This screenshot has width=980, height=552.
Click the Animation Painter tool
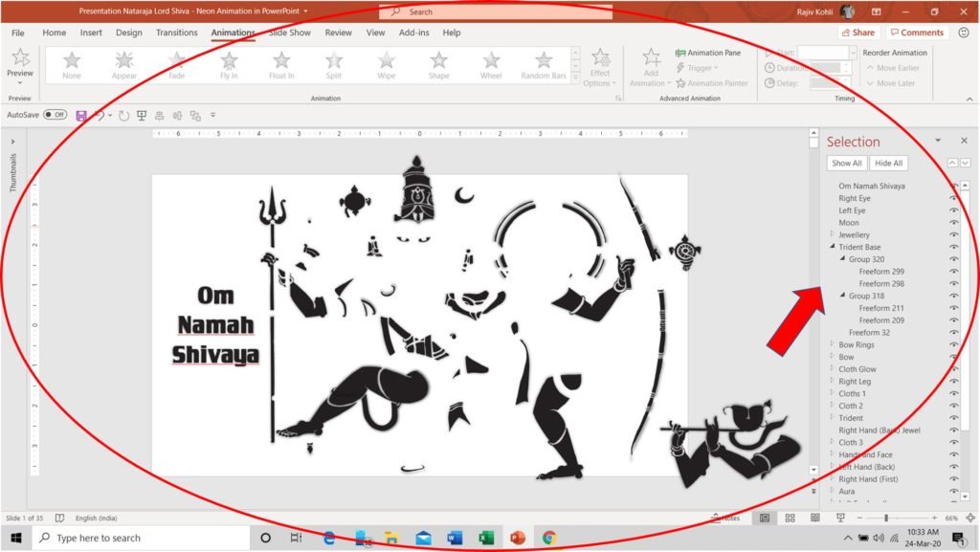(712, 83)
